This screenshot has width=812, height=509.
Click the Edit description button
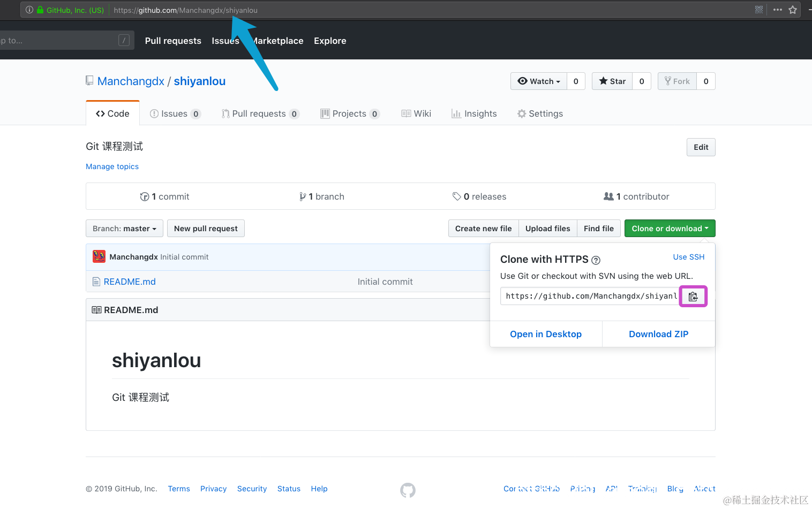tap(701, 147)
